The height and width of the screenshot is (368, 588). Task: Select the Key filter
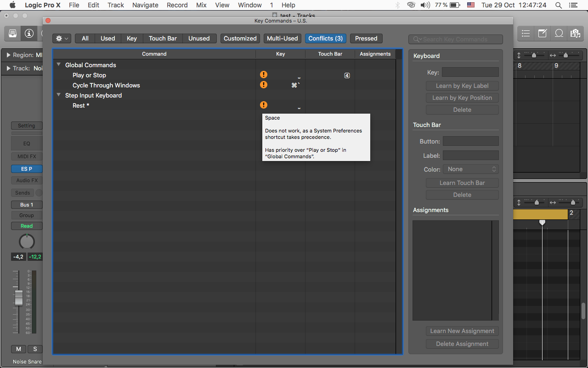point(132,39)
